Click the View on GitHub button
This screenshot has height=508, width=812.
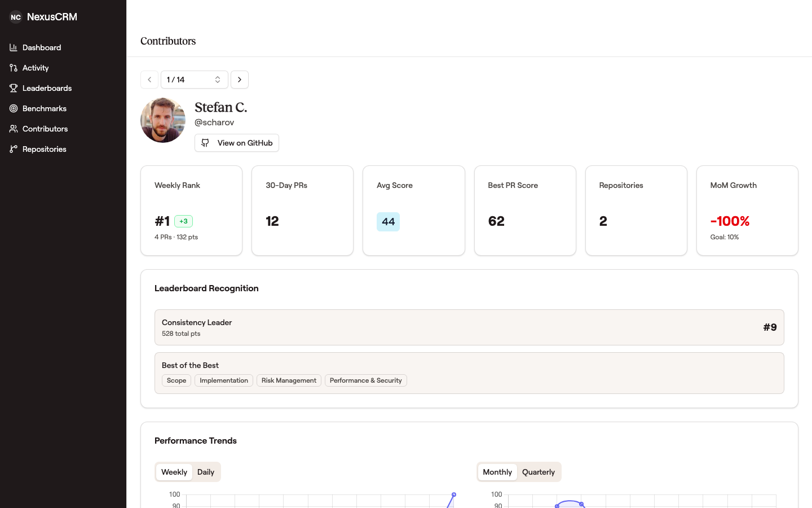[x=237, y=143]
